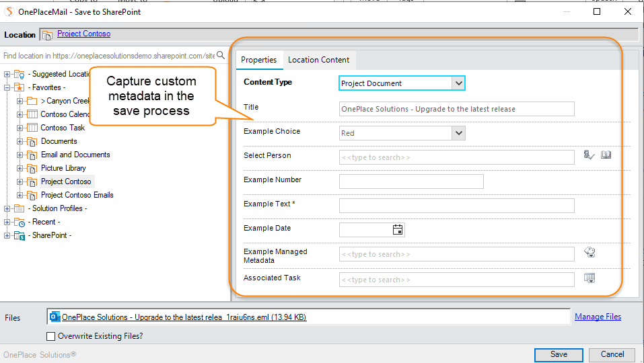
Task: Collapse the Favorites node
Action: (x=7, y=87)
